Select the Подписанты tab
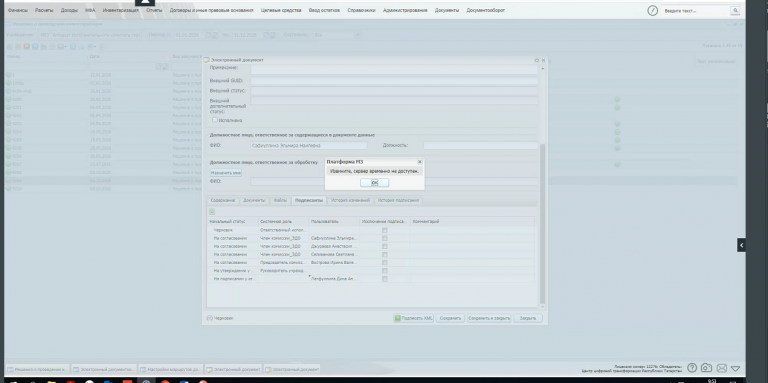This screenshot has height=383, width=768. coord(309,200)
